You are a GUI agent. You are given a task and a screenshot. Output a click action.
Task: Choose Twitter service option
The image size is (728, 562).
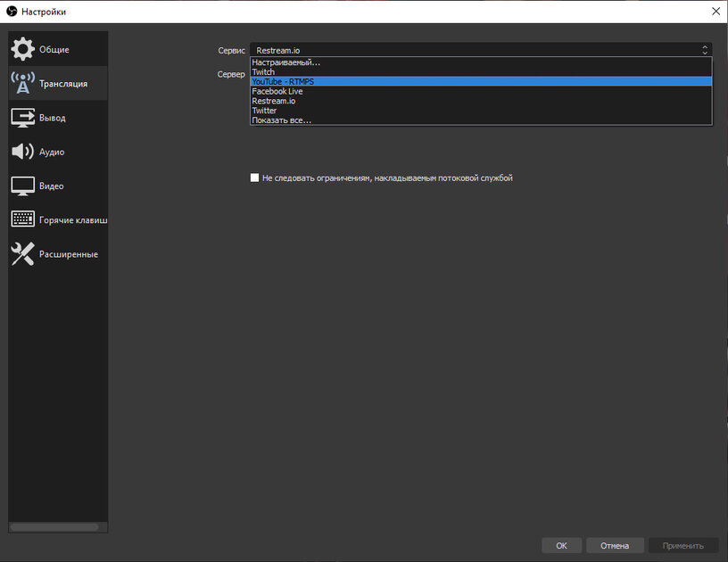[481, 111]
